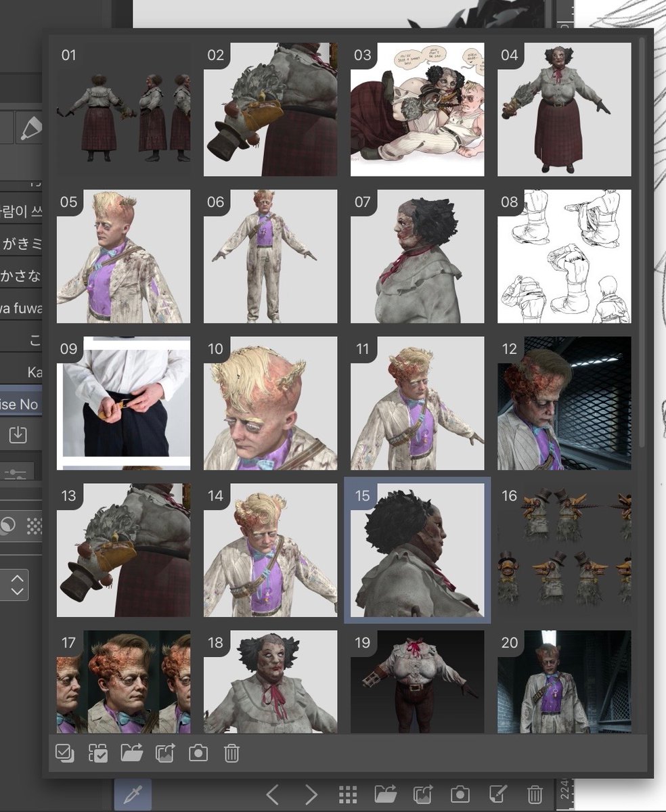Viewport: 666px width, 812px height.
Task: Go to previous image in Sub View
Action: coord(273,794)
